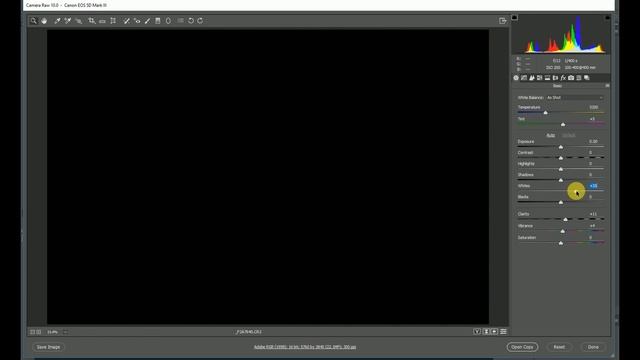This screenshot has width=640, height=360.
Task: Click the Clarity slider handle
Action: pyautogui.click(x=565, y=220)
